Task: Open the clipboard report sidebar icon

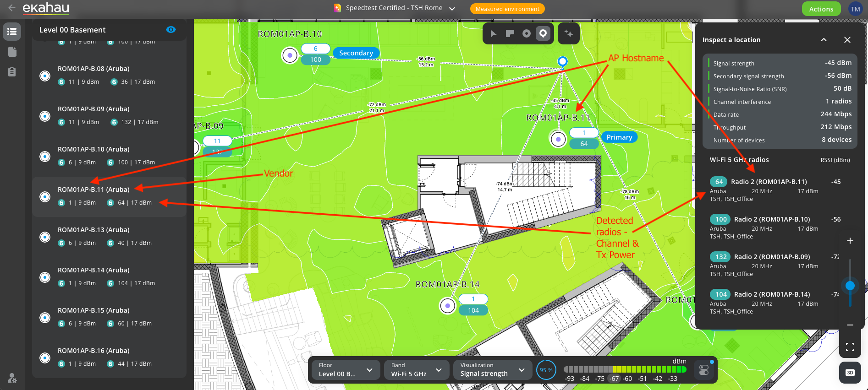Action: click(x=12, y=72)
